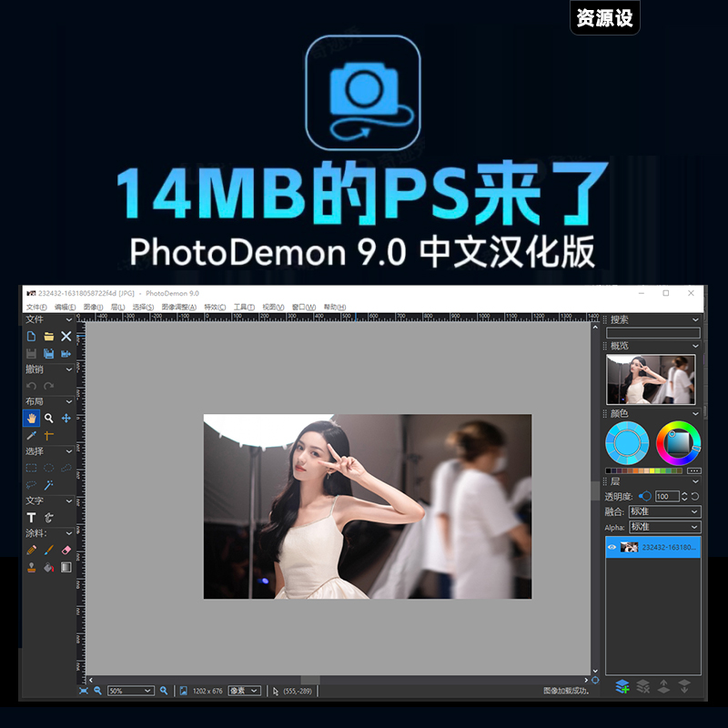This screenshot has width=728, height=728.
Task: Click the Fit image to screen icon
Action: [84, 691]
